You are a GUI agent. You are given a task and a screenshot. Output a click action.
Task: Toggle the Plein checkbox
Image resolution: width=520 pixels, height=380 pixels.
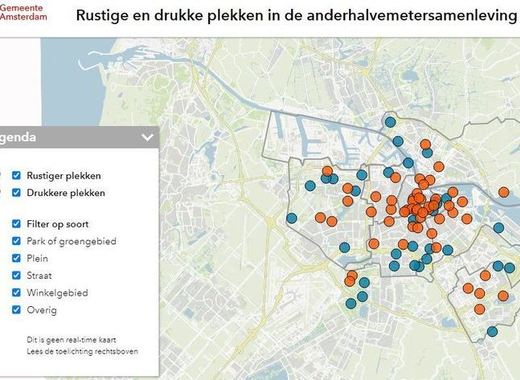pos(16,258)
